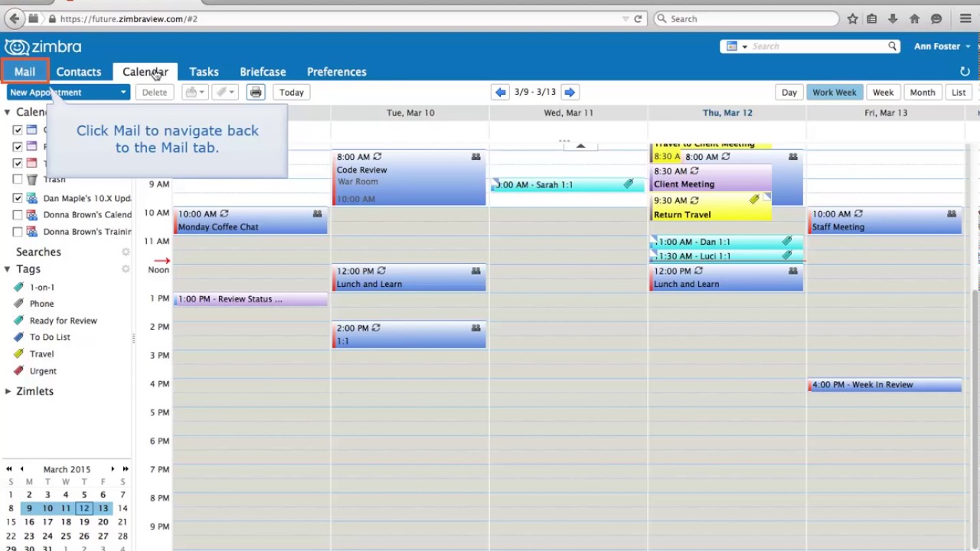Viewport: 980px width, 551px height.
Task: Refresh Zimbra with the circular arrow icon
Action: (965, 71)
